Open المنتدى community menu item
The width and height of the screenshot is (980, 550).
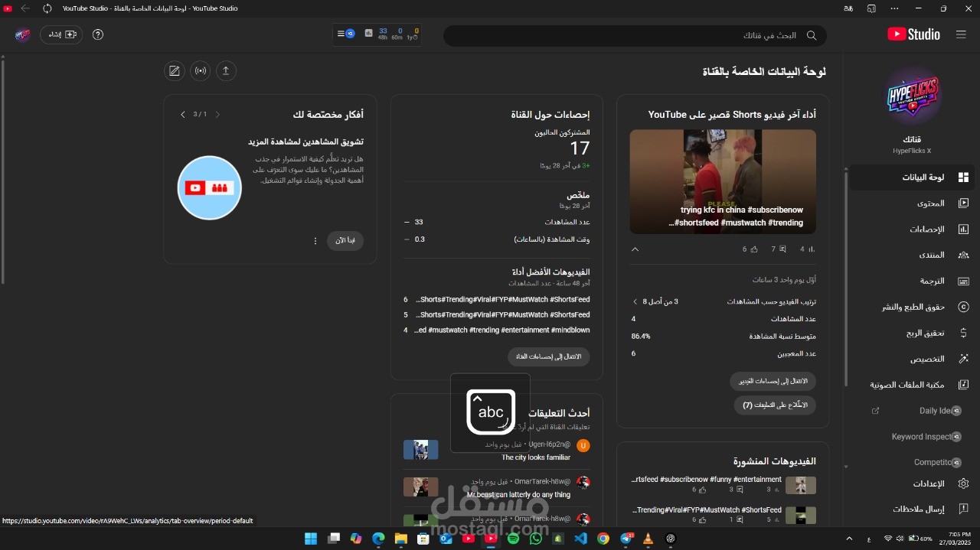pos(911,255)
